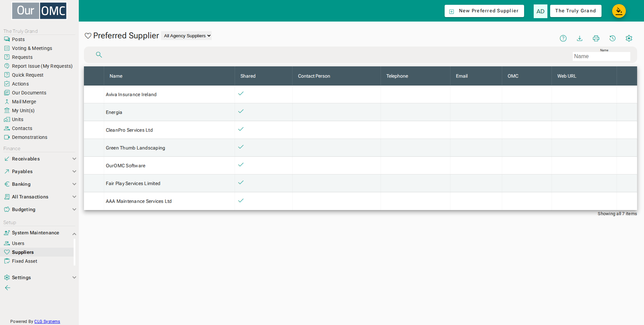The image size is (644, 325).
Task: Click the Units icon in sidebar
Action: pos(7,119)
